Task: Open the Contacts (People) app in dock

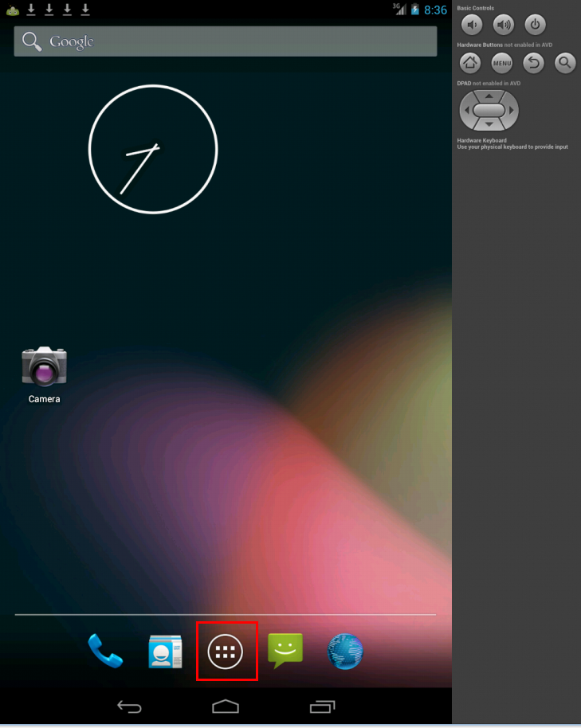Action: tap(165, 652)
